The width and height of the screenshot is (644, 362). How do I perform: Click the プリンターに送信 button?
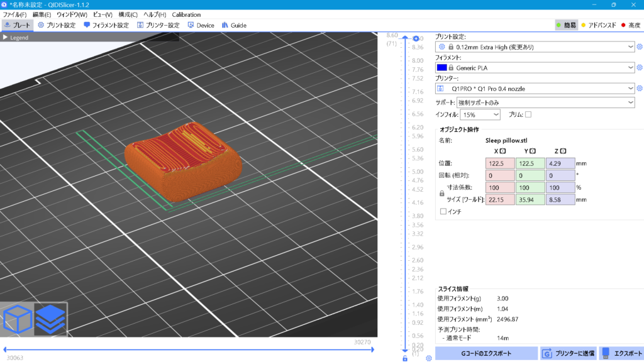pyautogui.click(x=568, y=353)
